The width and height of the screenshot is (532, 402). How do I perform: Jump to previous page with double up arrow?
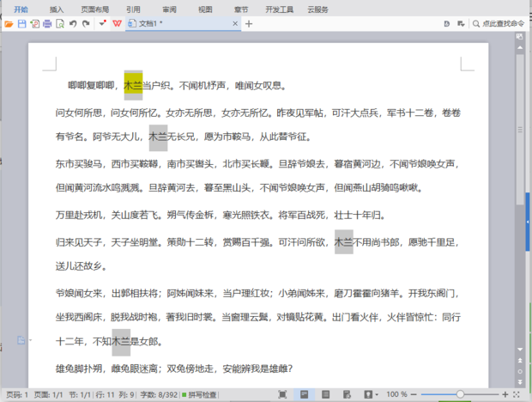pos(520,360)
